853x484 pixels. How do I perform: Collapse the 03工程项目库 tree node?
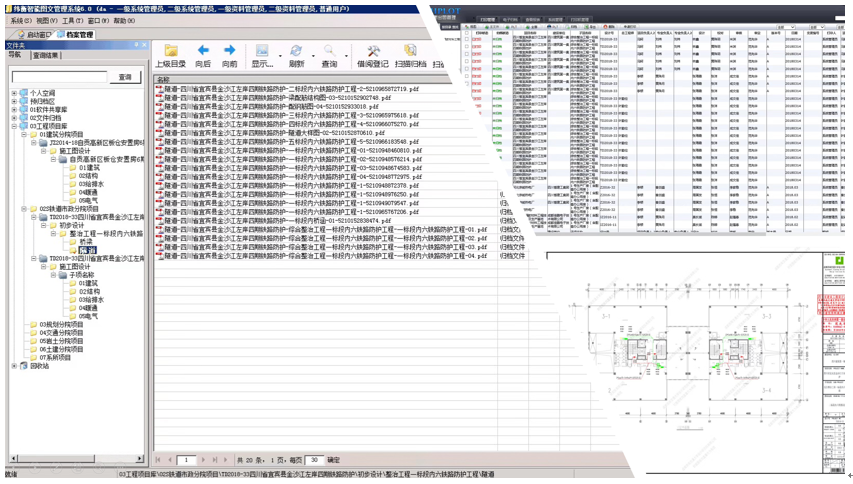coord(14,126)
